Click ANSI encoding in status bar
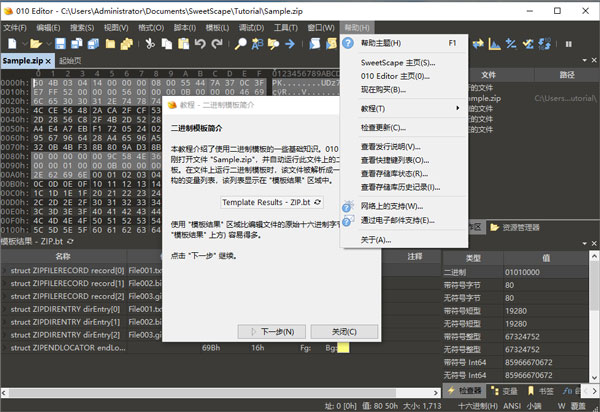This screenshot has height=412, width=600. tap(512, 405)
